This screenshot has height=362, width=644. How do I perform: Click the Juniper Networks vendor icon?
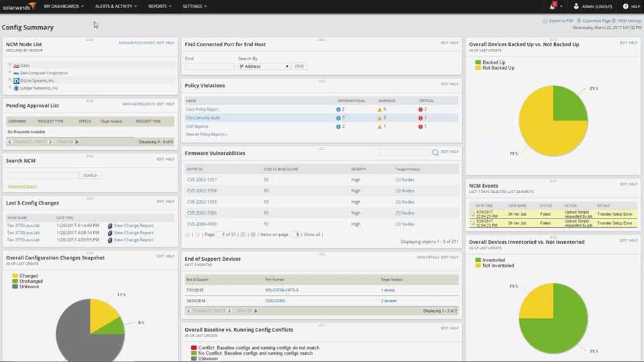tap(16, 88)
